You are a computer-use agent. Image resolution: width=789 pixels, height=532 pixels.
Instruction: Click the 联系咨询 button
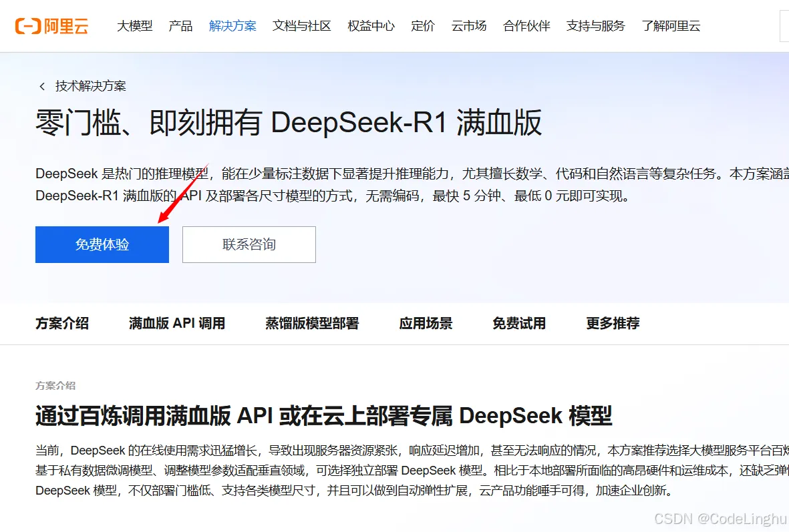(249, 244)
